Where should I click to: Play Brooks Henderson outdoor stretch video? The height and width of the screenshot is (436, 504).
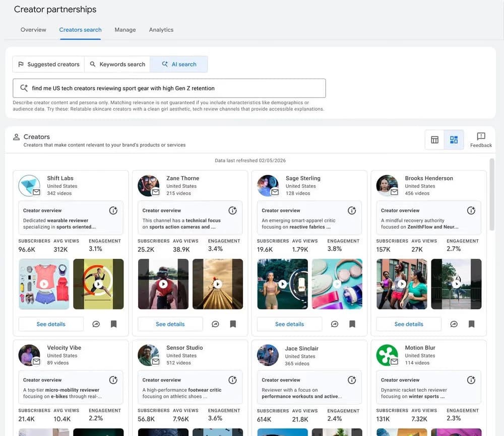coord(456,284)
